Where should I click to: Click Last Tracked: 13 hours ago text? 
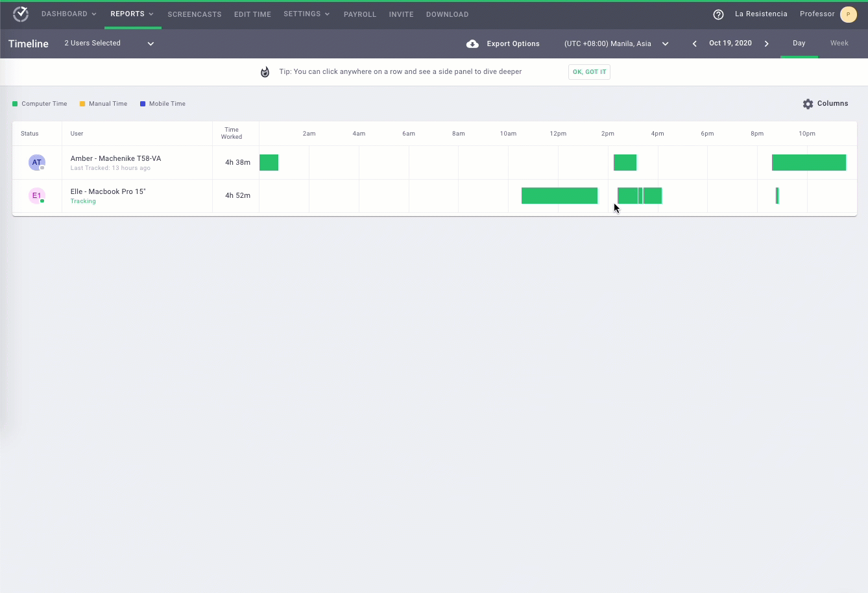tap(110, 168)
